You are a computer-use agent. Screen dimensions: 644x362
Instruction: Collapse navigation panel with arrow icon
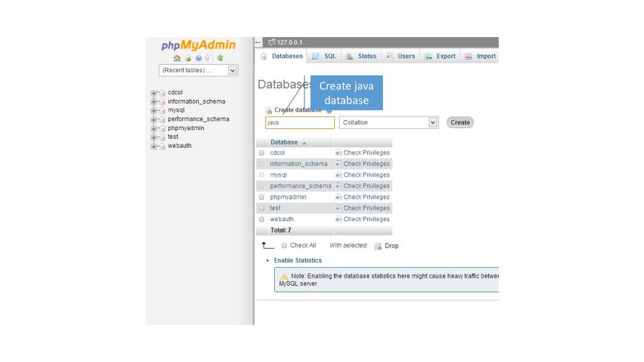point(258,42)
